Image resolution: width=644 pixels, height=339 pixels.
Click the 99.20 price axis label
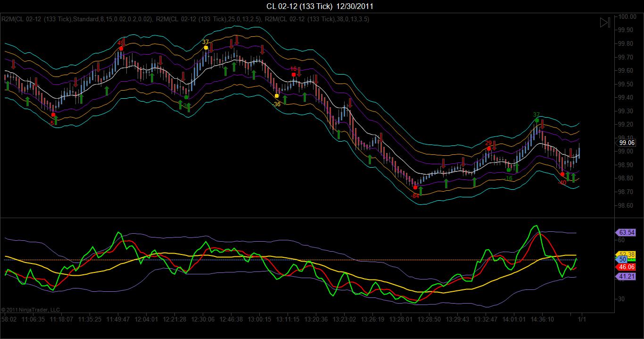tap(626, 125)
